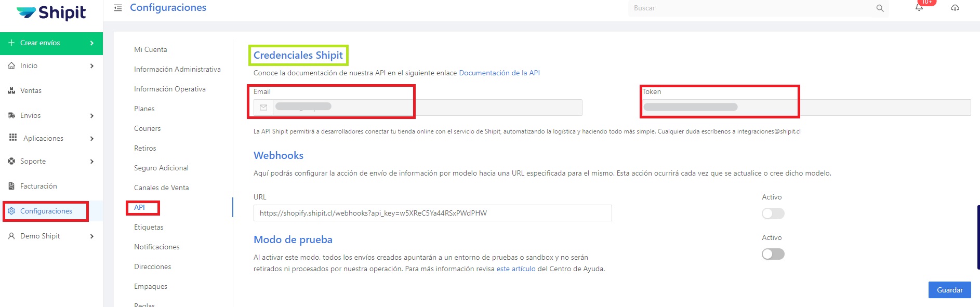The width and height of the screenshot is (980, 307).
Task: Toggle the Webhooks Activo switch
Action: 773,213
